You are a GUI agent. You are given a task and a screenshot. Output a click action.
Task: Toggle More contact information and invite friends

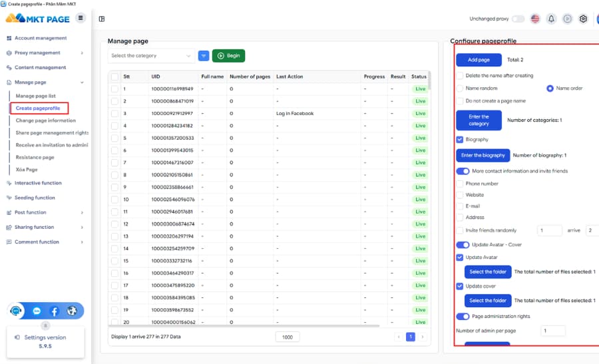(463, 171)
